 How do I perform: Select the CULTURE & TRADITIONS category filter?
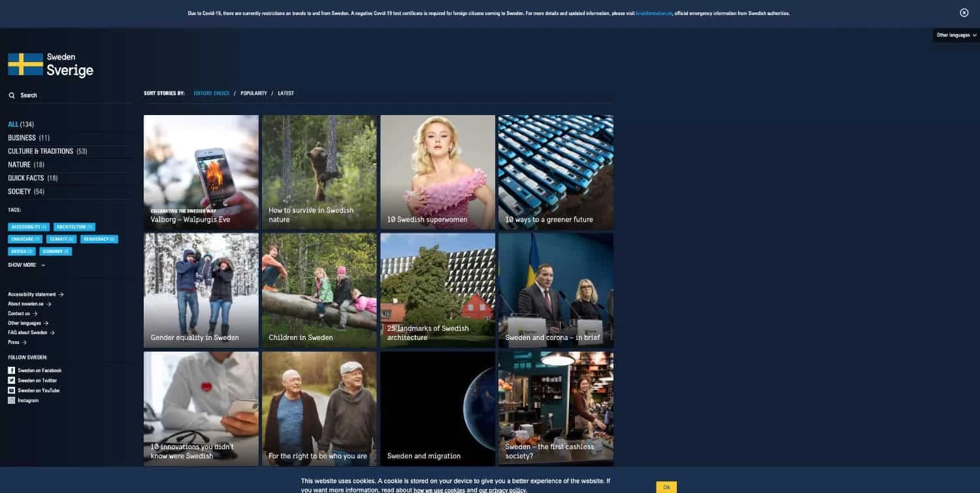(39, 151)
